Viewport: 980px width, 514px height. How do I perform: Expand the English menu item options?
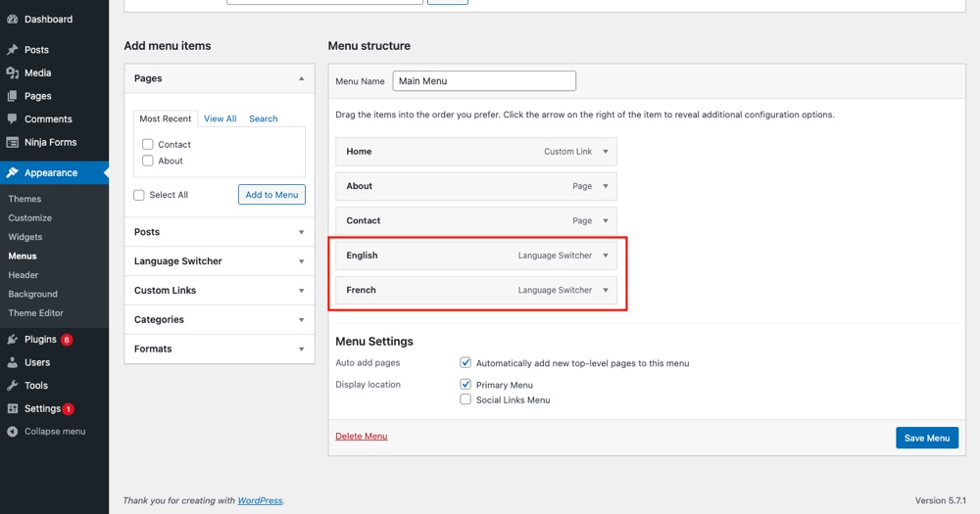606,256
